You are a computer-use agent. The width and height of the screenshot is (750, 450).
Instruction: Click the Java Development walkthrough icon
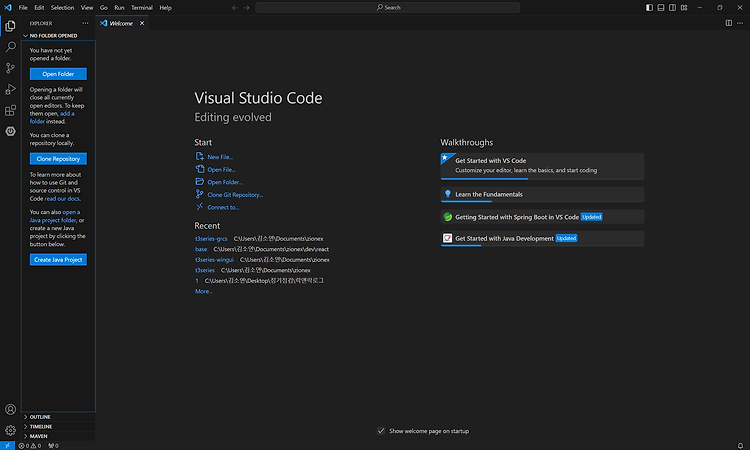(x=447, y=238)
